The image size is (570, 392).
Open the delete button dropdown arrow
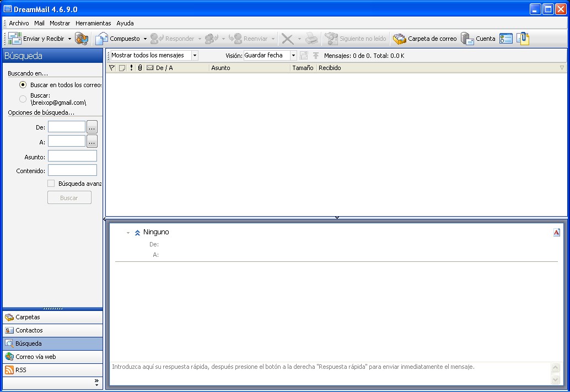299,39
